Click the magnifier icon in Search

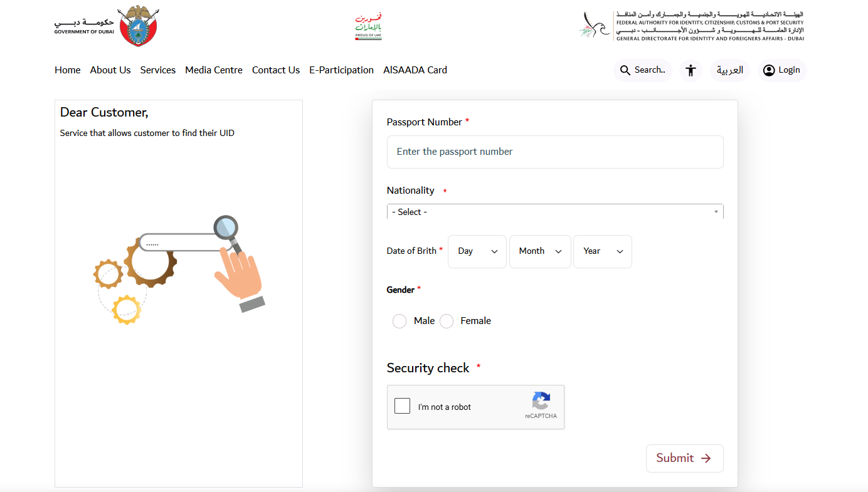pyautogui.click(x=625, y=70)
